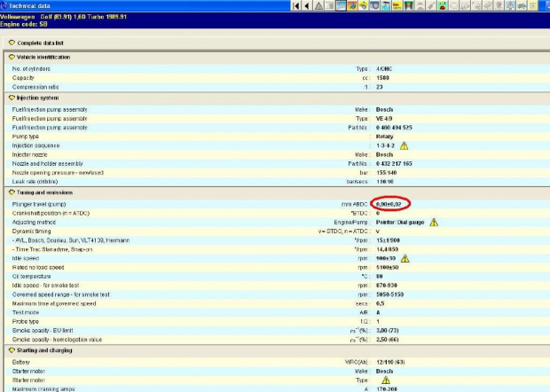The height and width of the screenshot is (392, 550).
Task: Click the Rated no load speed value 5100±50
Action: (388, 268)
